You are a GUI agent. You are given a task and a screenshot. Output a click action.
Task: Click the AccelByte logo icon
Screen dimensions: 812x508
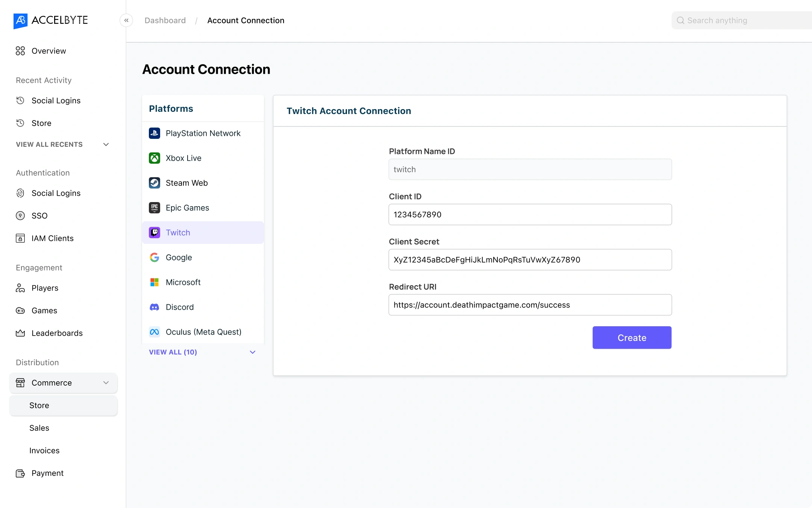point(20,20)
